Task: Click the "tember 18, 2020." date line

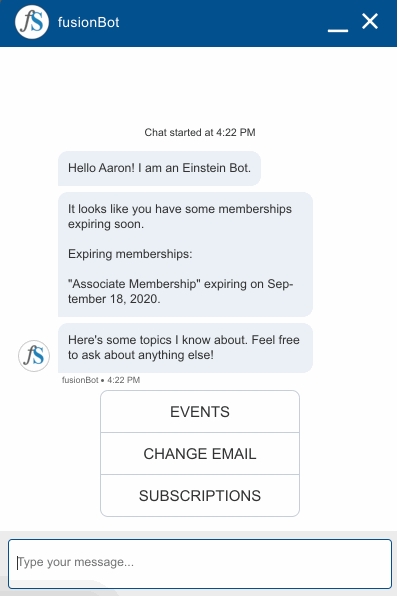Action: [114, 299]
